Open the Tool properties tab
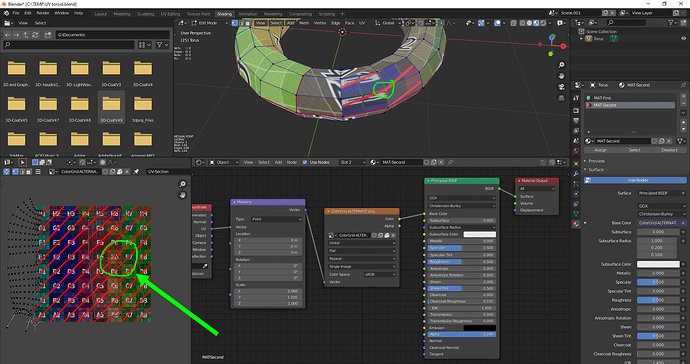Image resolution: width=690 pixels, height=364 pixels. [x=576, y=98]
